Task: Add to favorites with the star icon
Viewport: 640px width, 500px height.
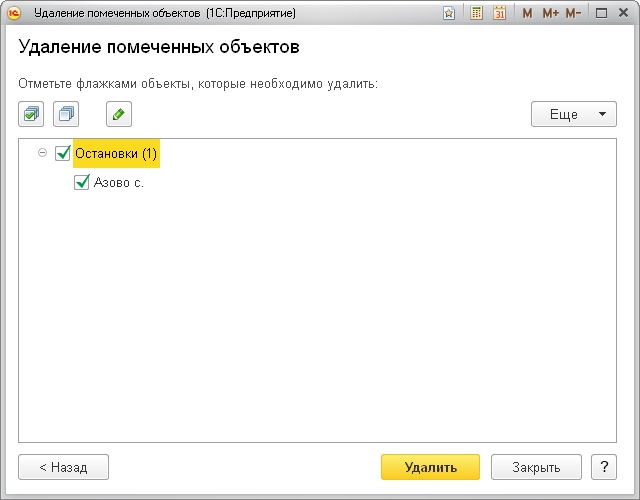Action: tap(450, 14)
